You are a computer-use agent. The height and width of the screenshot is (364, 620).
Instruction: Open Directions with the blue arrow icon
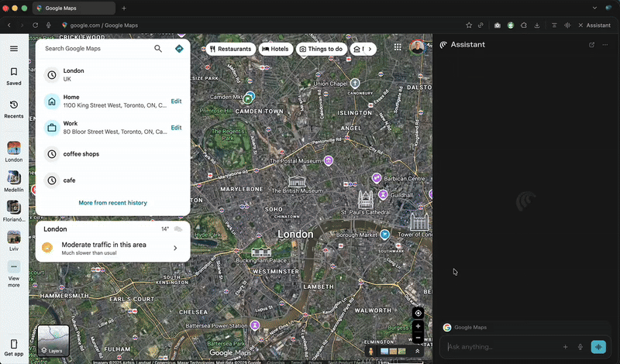179,49
